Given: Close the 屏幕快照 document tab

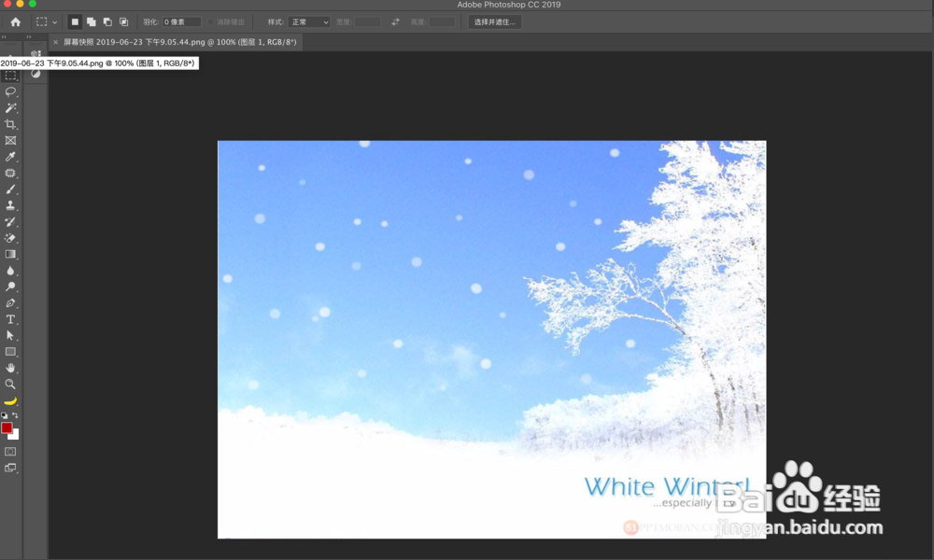Looking at the screenshot, I should pos(55,42).
